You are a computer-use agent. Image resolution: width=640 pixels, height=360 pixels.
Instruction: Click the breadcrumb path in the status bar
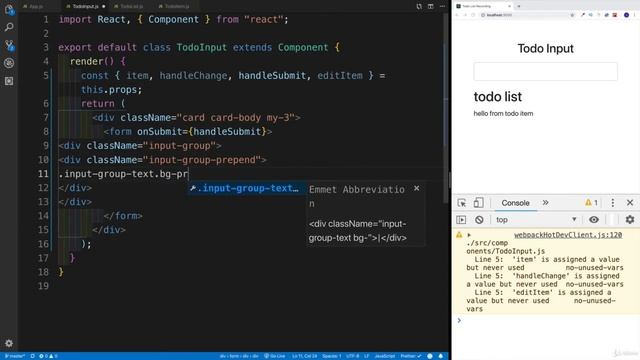[239, 356]
